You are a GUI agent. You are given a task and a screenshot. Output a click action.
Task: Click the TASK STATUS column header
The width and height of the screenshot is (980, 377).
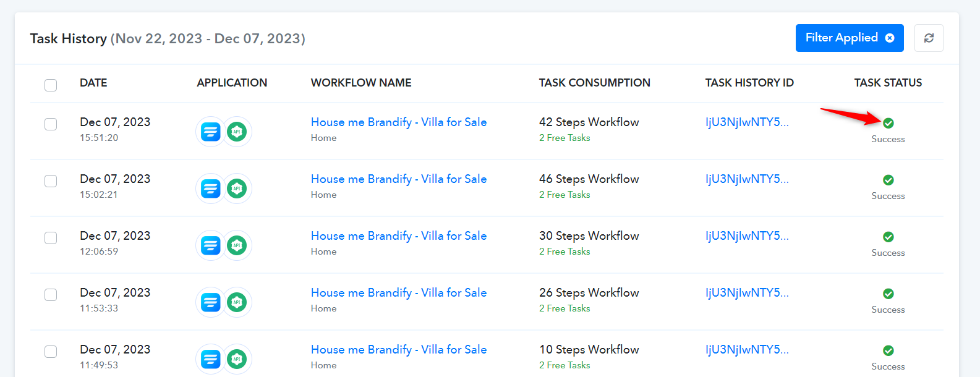click(x=888, y=83)
